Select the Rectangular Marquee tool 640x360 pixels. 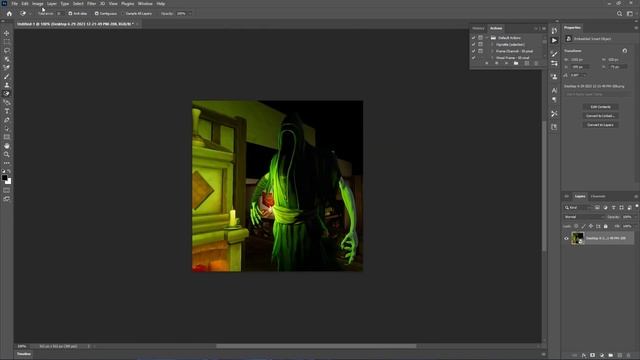[x=7, y=42]
